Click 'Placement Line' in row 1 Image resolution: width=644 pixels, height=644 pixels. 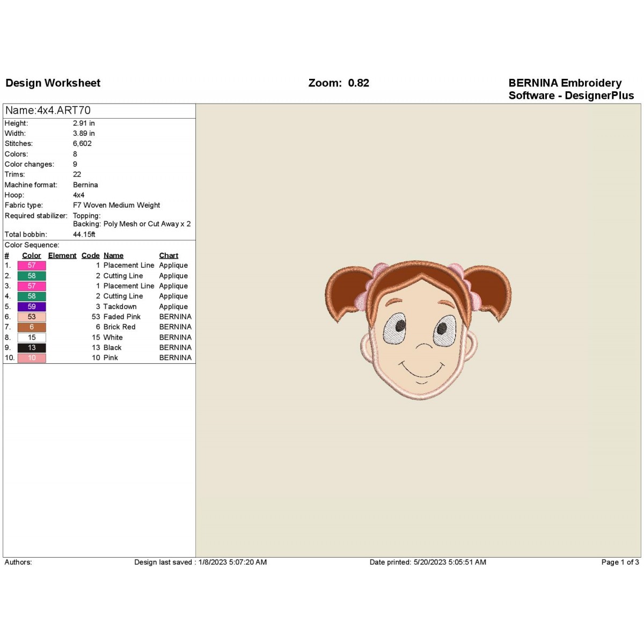point(129,266)
